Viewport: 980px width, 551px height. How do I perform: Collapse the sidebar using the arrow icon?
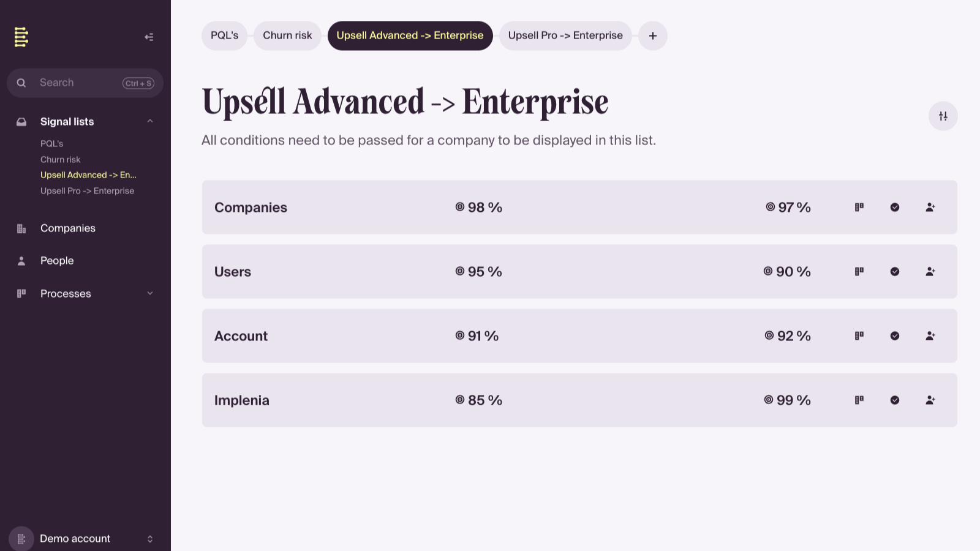(149, 37)
